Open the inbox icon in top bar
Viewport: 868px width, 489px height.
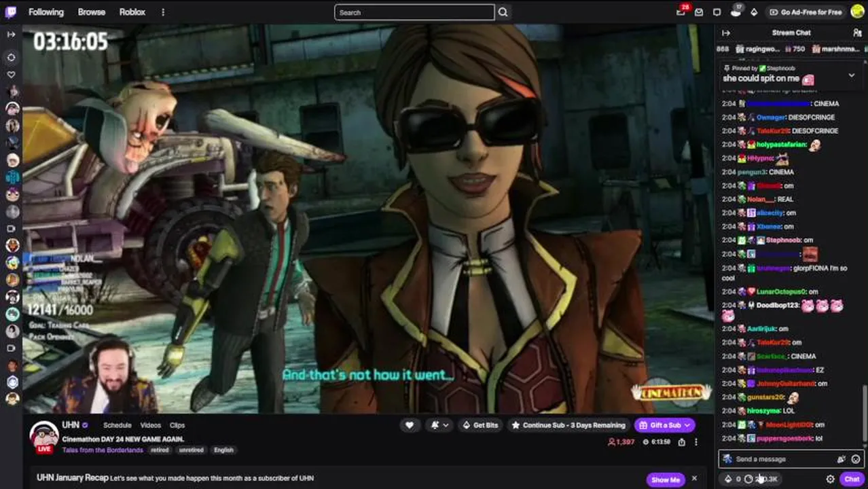coord(699,12)
